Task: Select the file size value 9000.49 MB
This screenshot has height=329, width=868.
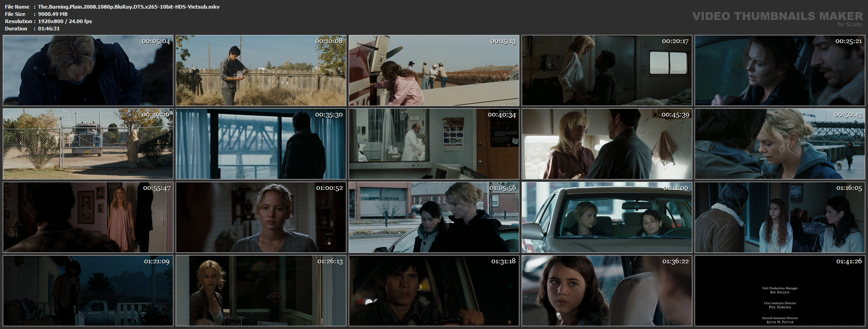Action: pos(53,14)
